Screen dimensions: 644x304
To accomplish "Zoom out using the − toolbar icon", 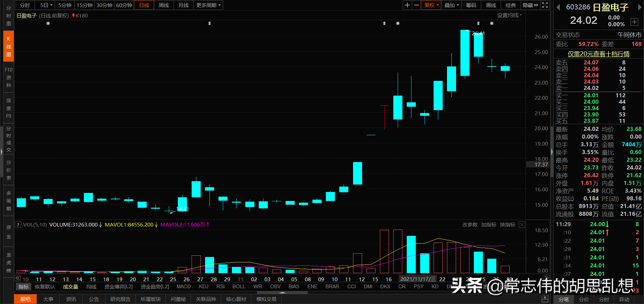I will point(416,5).
